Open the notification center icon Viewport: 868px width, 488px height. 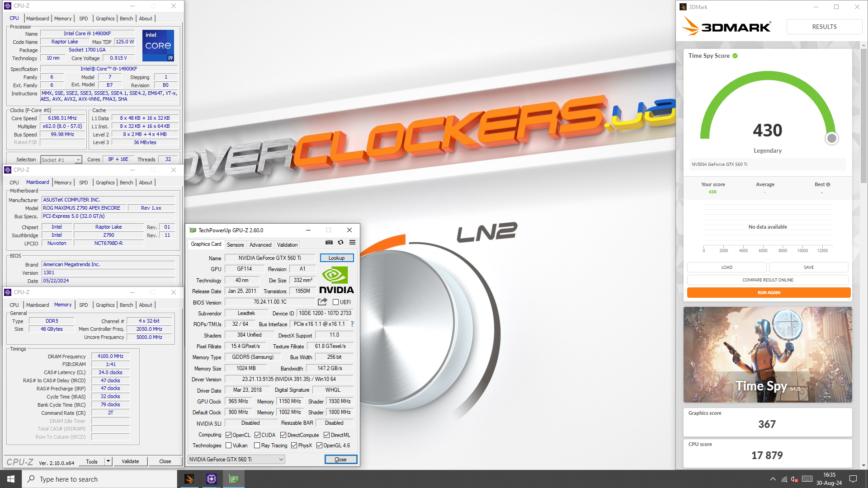(x=853, y=479)
